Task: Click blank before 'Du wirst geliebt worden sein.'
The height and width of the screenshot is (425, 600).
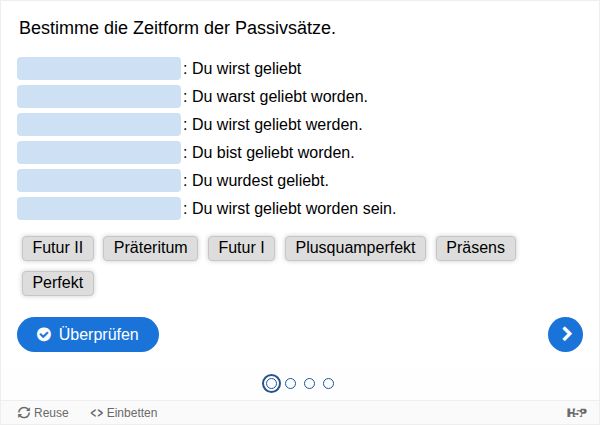Action: tap(99, 209)
